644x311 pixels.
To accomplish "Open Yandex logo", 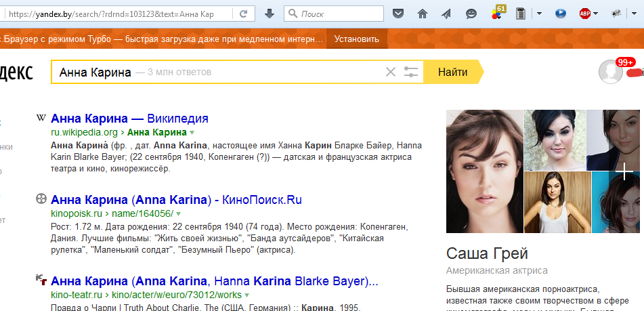I will pyautogui.click(x=16, y=72).
